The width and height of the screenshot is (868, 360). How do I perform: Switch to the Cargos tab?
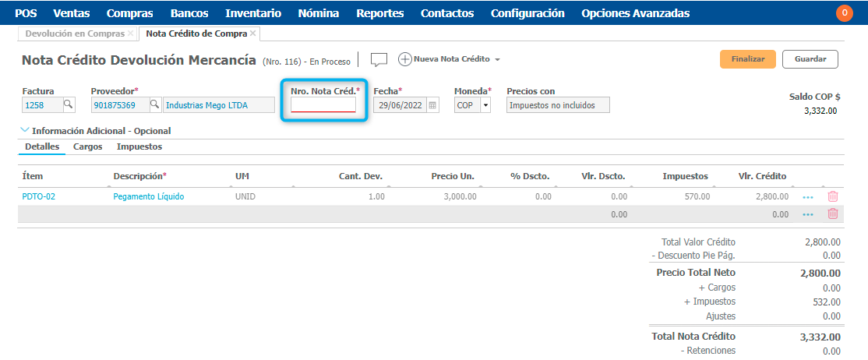(x=88, y=146)
